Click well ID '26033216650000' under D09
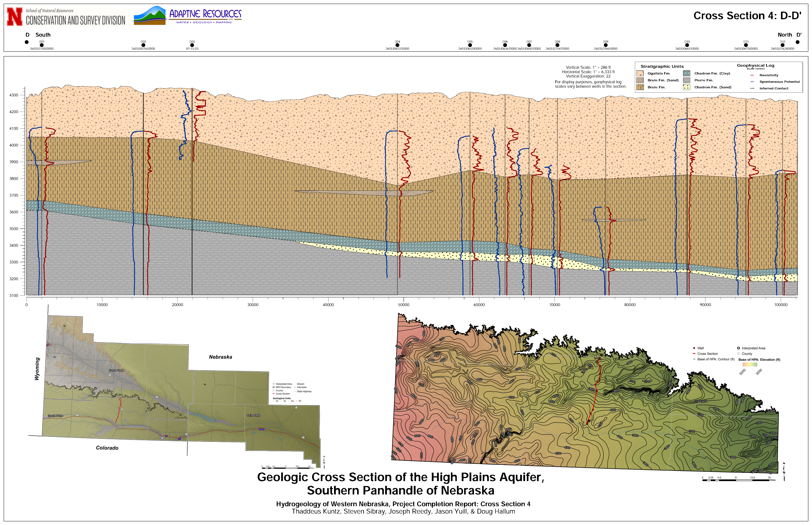The image size is (812, 525). coord(606,49)
